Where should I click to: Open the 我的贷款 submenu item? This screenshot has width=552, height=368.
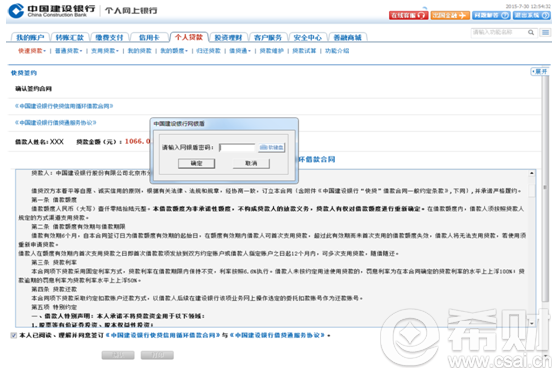[139, 51]
